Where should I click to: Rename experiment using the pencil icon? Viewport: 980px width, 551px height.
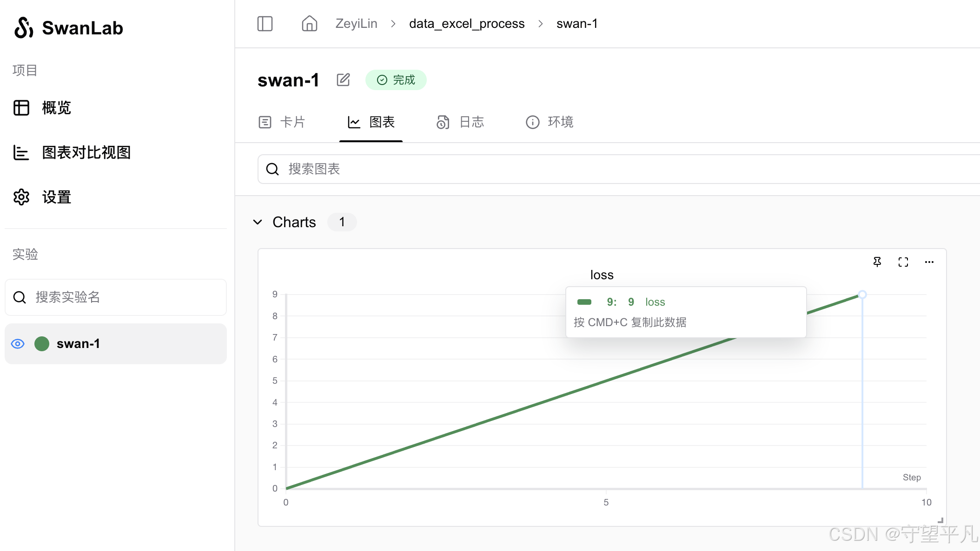(344, 79)
